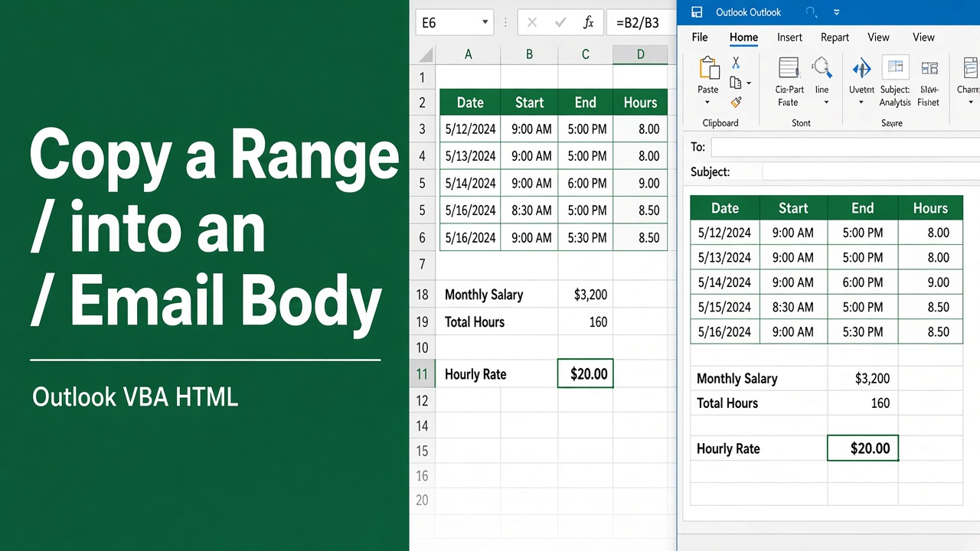The width and height of the screenshot is (980, 551).
Task: Select column C header in Excel
Action: click(585, 54)
